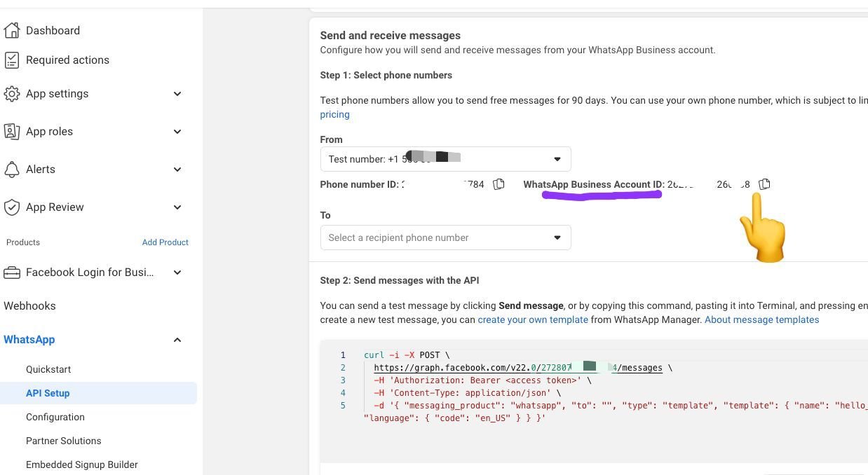Screen dimensions: 868x475
Task: Open Required actions in the sidebar
Action: click(67, 60)
